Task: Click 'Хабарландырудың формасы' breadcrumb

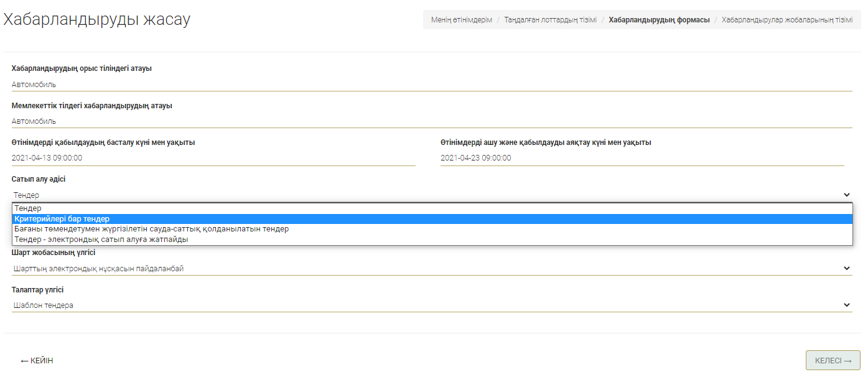Action: [x=659, y=20]
